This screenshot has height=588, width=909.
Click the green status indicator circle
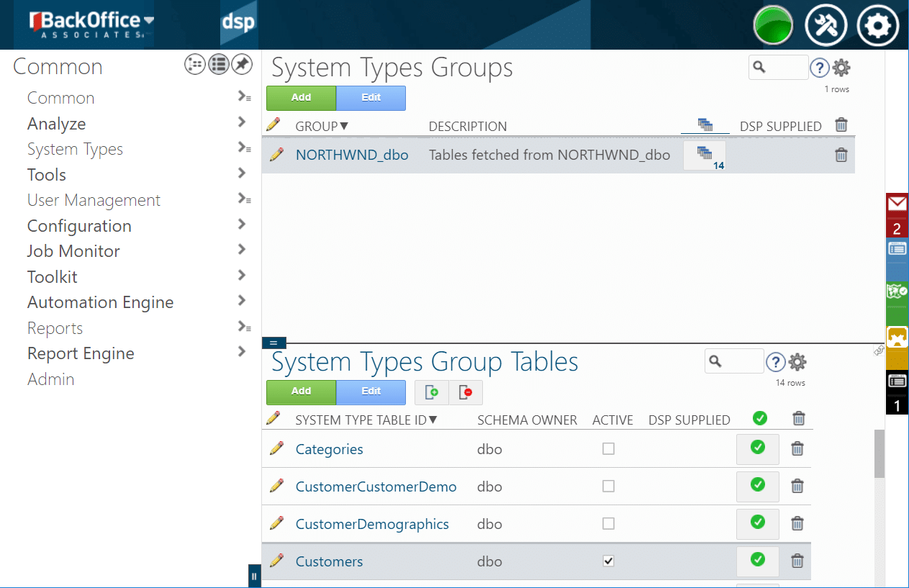773,26
